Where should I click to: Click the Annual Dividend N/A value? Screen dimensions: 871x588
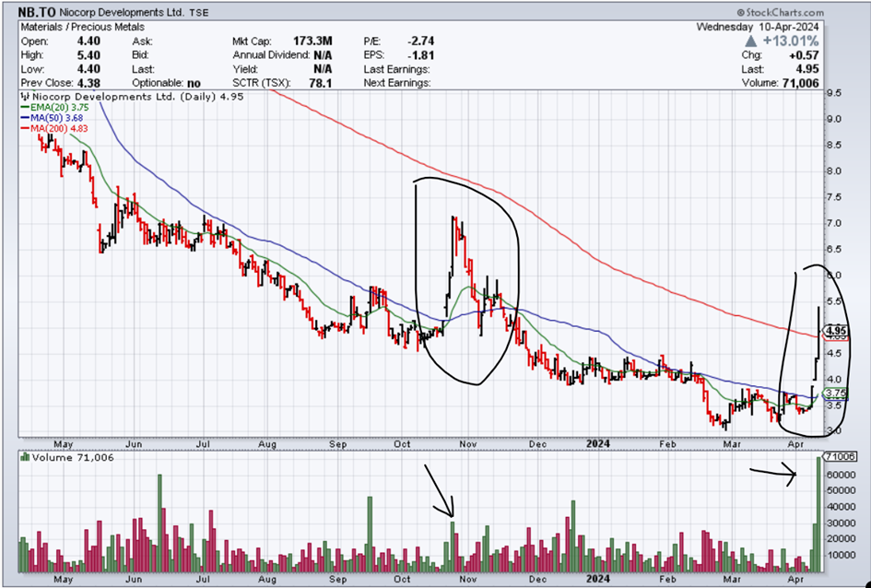(x=323, y=55)
